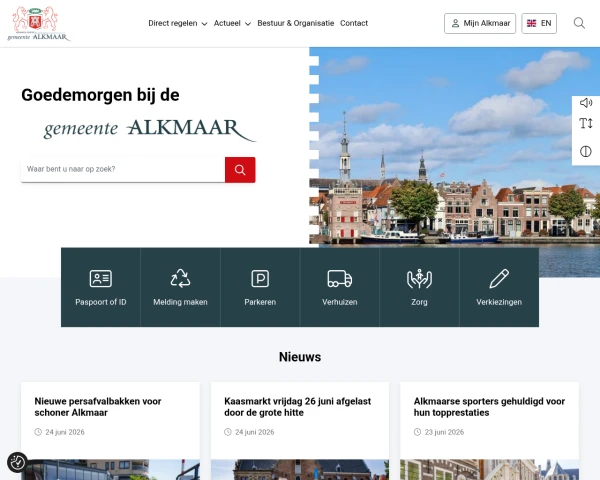Open the Verkiezingen pencil tile
The image size is (600, 480).
[x=499, y=287]
